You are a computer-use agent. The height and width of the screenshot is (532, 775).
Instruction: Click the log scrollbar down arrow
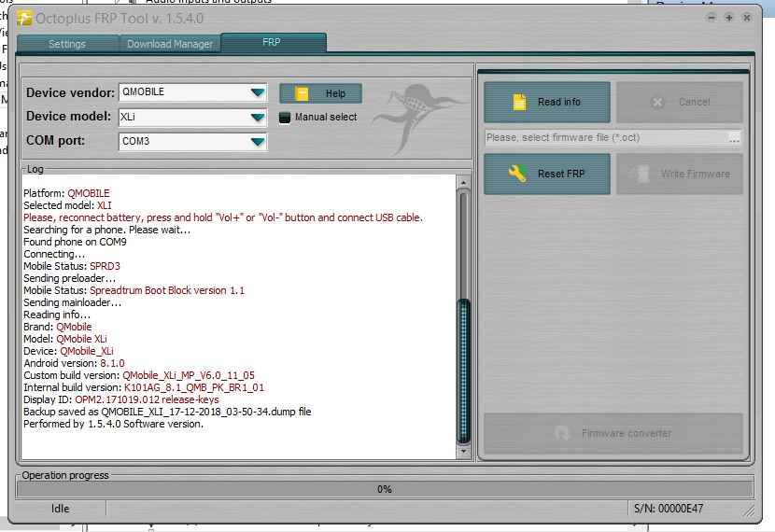463,451
